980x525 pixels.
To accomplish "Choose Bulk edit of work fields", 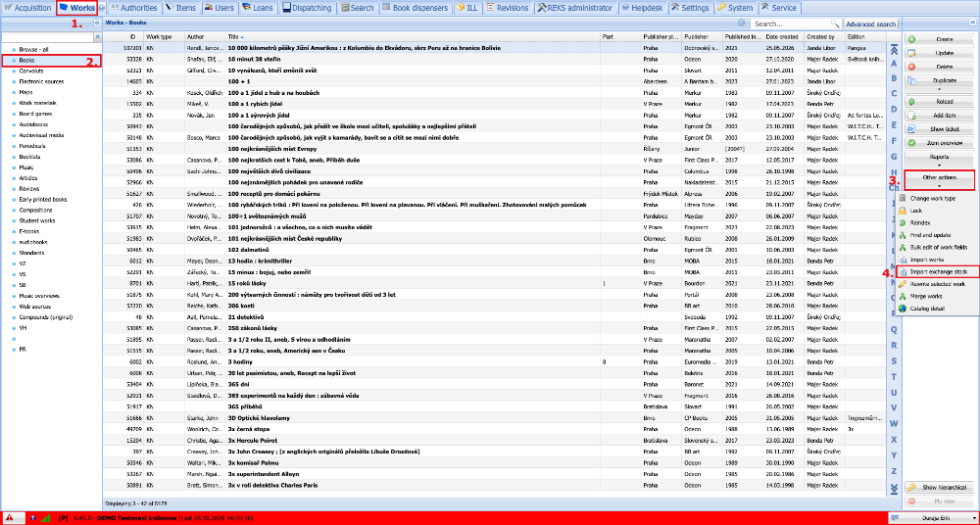I will [938, 247].
